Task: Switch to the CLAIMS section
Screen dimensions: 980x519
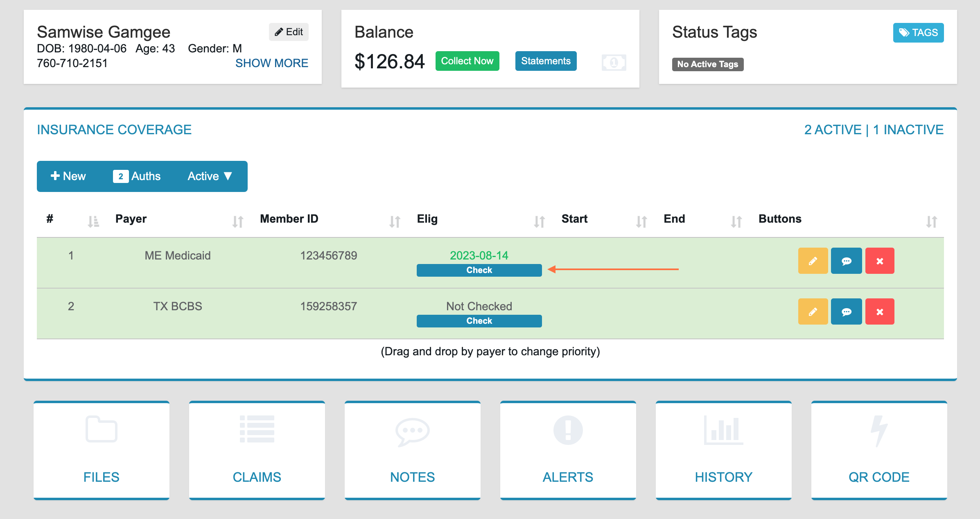Action: point(257,450)
